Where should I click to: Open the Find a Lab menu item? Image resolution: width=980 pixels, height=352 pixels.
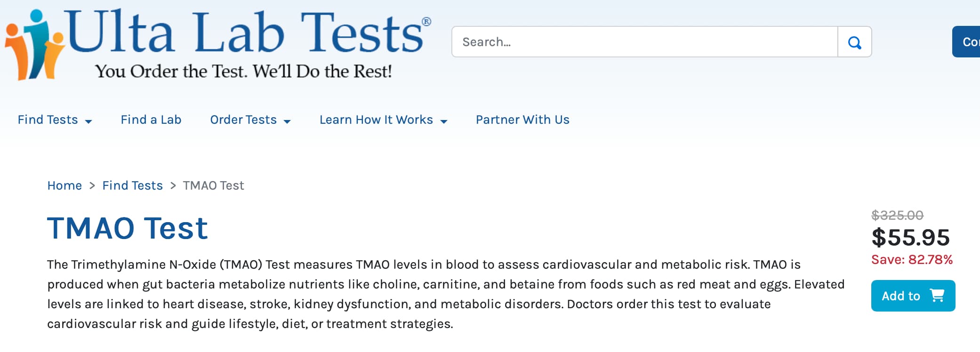click(151, 120)
